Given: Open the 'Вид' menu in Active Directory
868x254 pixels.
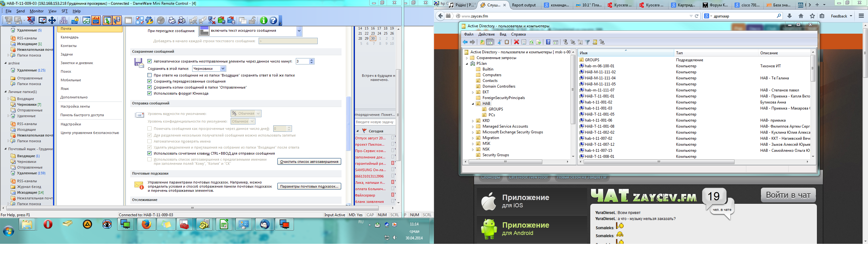Looking at the screenshot, I should 503,34.
